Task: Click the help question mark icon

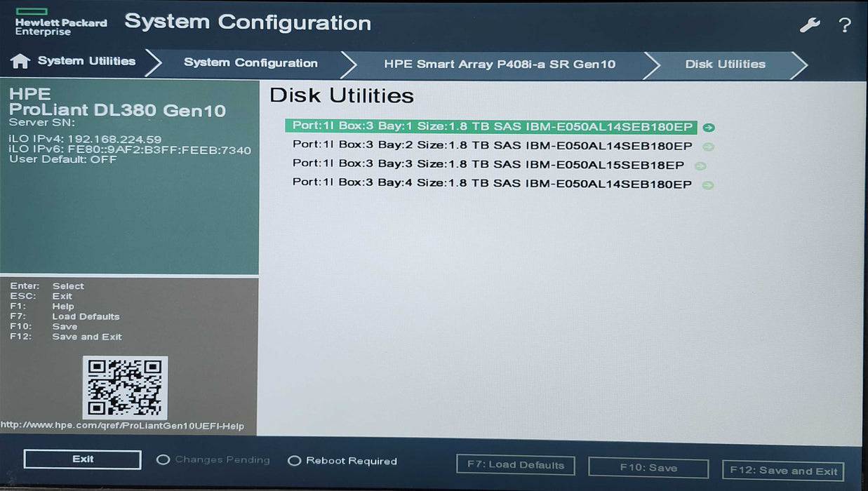Action: tap(844, 25)
